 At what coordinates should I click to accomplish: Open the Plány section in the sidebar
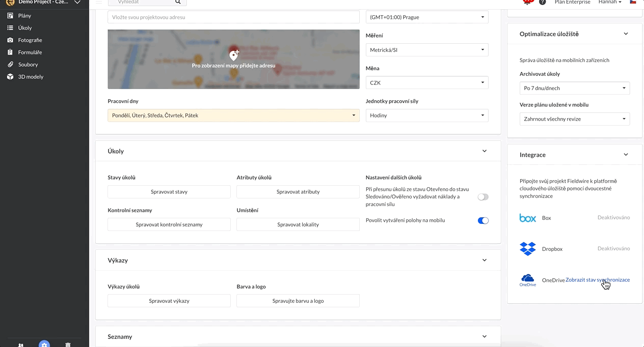tap(24, 16)
